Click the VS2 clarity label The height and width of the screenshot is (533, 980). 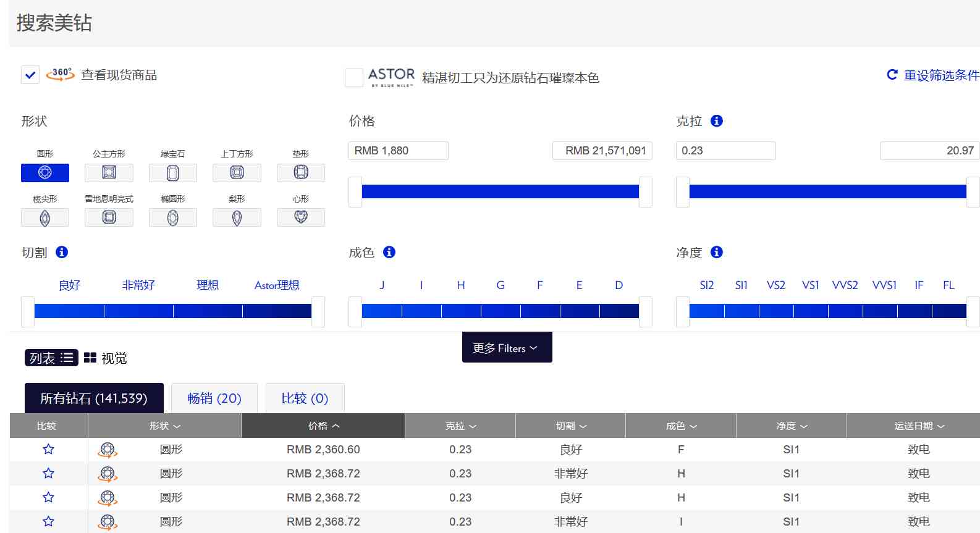[x=775, y=285]
